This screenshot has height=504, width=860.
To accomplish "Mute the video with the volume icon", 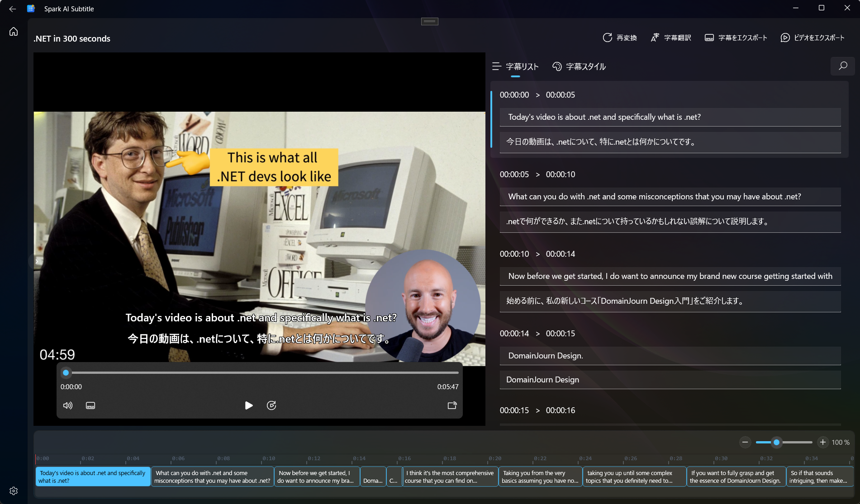I will pyautogui.click(x=67, y=405).
